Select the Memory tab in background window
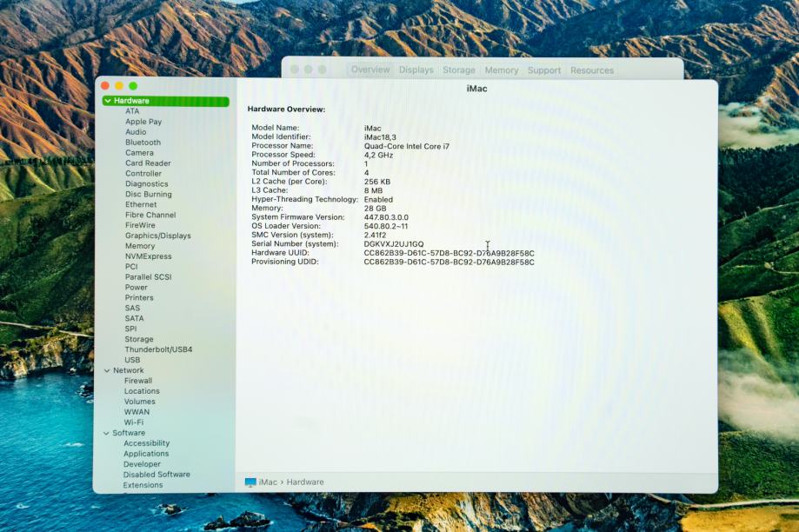Screen dimensions: 799x532 [501, 70]
